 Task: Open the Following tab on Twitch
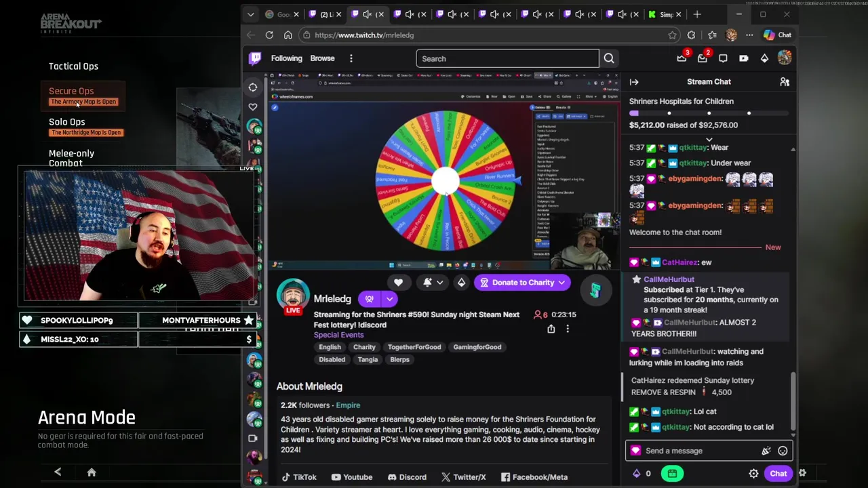point(287,58)
